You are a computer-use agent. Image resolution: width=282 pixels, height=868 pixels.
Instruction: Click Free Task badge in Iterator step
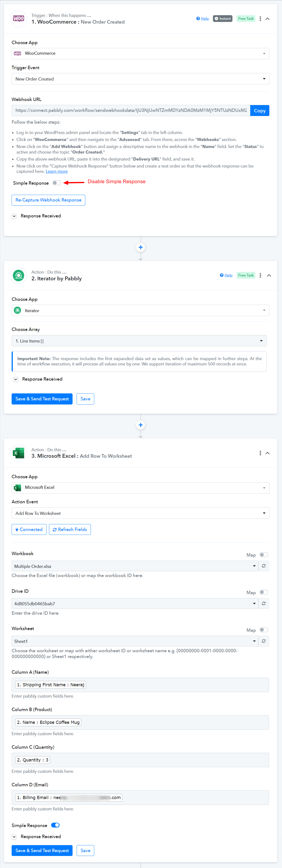pos(246,275)
